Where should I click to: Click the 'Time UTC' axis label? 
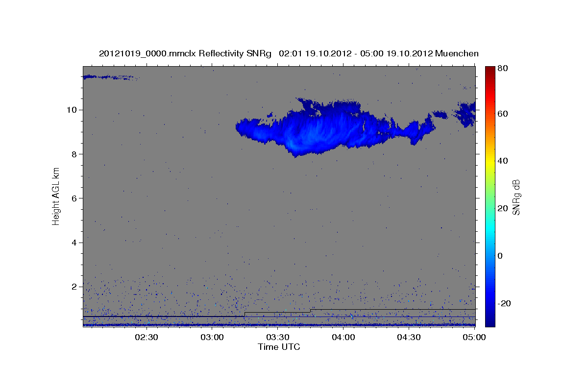point(279,347)
